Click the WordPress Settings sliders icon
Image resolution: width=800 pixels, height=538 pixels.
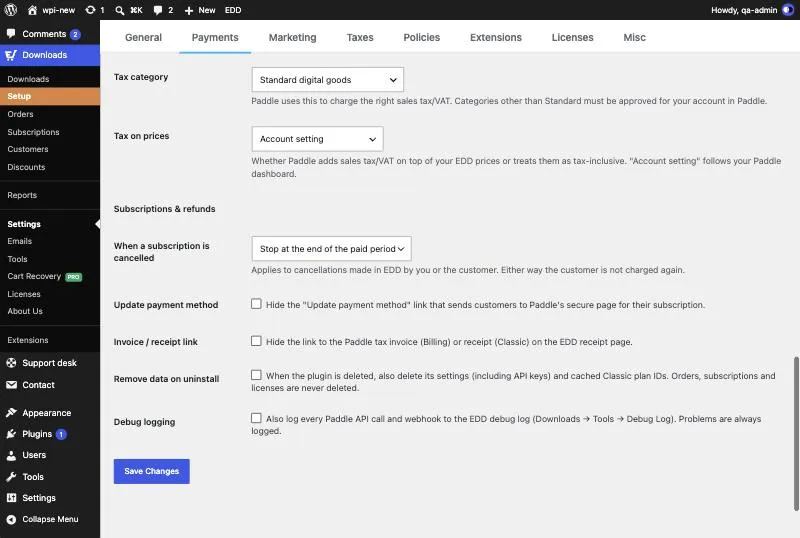pyautogui.click(x=11, y=498)
